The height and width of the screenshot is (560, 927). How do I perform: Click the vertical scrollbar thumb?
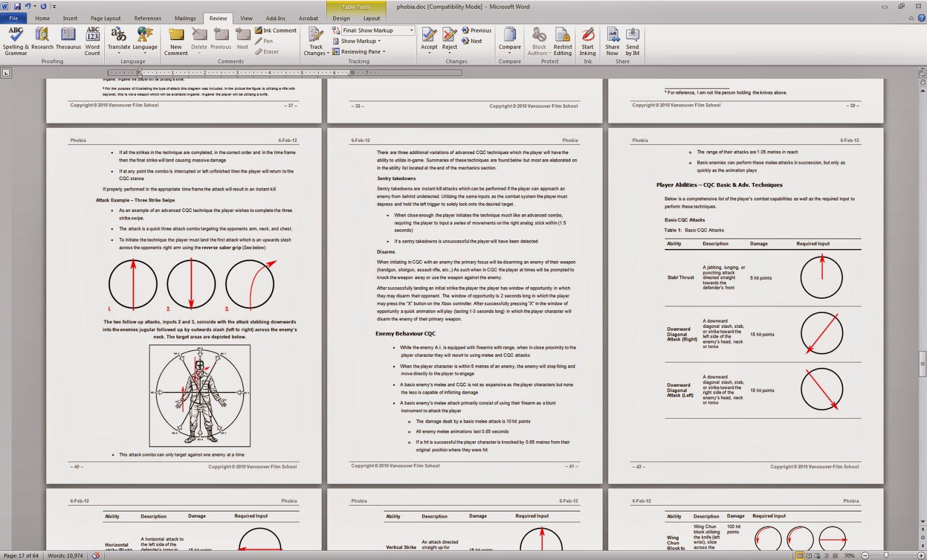pos(922,364)
